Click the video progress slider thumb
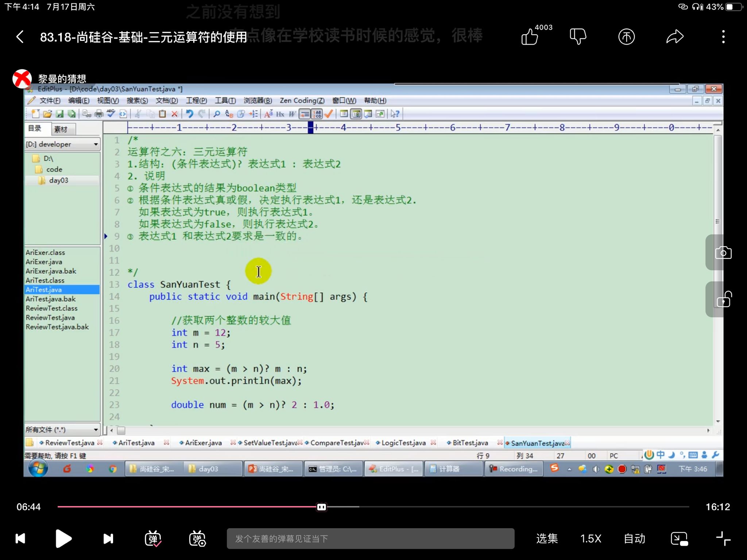The image size is (747, 560). (x=321, y=507)
